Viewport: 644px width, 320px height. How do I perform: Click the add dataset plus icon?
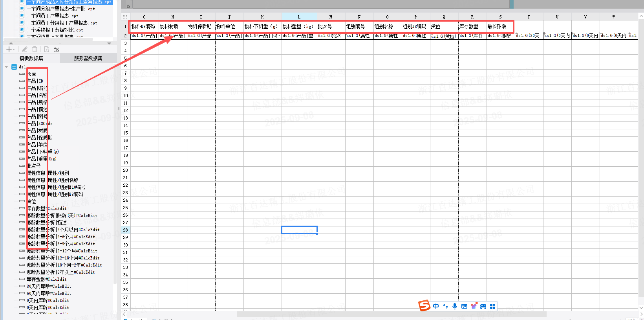(x=9, y=49)
